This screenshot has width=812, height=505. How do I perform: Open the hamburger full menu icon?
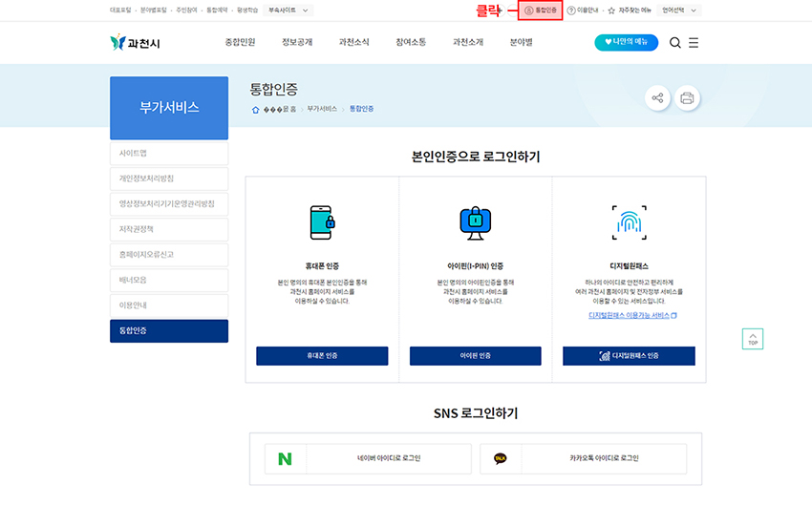tap(694, 43)
